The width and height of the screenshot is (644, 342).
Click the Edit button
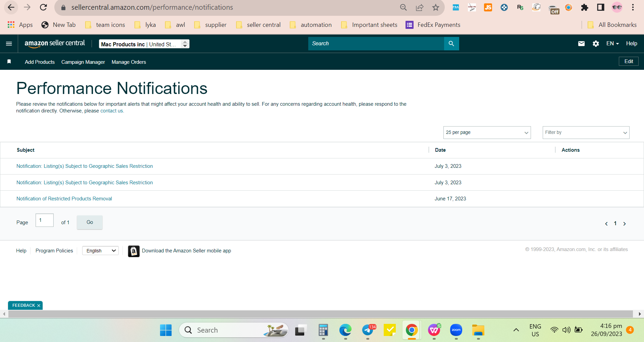[629, 61]
